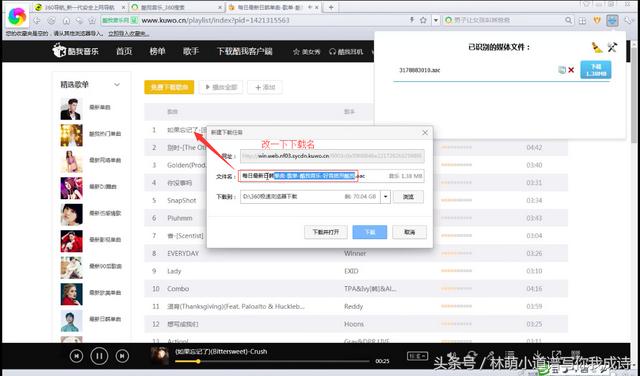Select song 9 Lady

pos(174,271)
